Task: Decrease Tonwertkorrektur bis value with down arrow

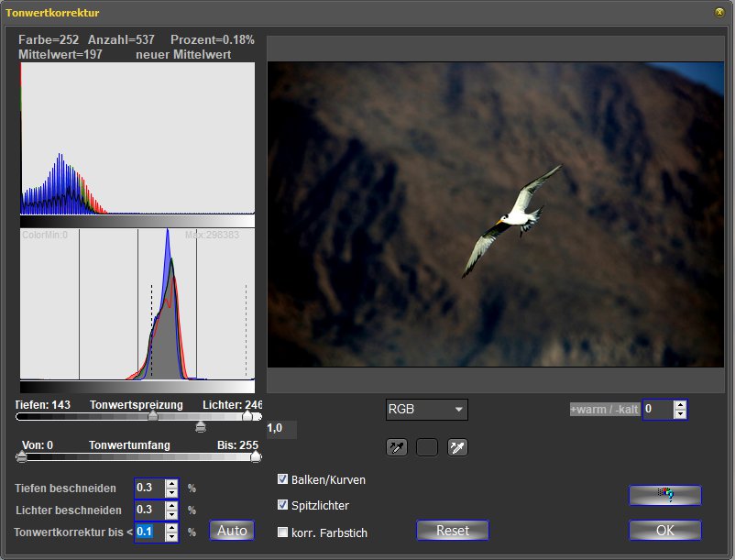Action: click(x=171, y=536)
